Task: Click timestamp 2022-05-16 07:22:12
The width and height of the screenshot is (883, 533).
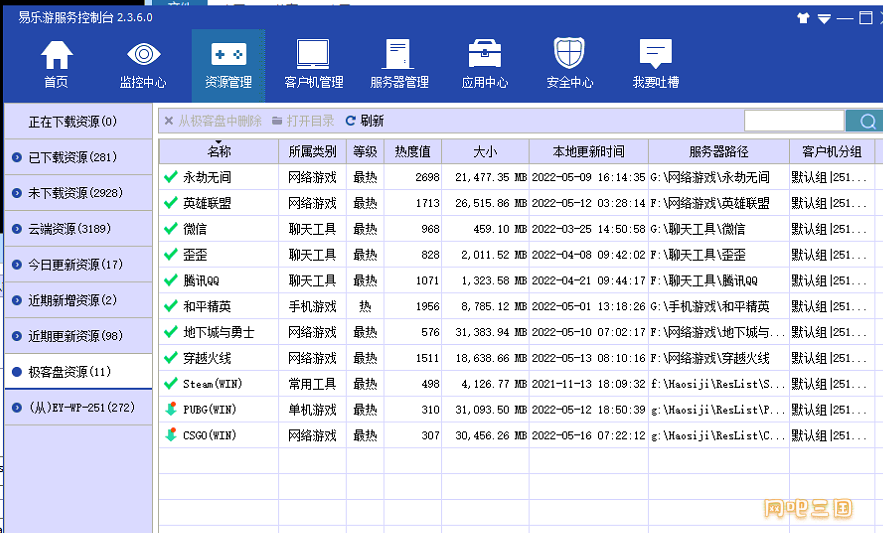Action: 588,435
